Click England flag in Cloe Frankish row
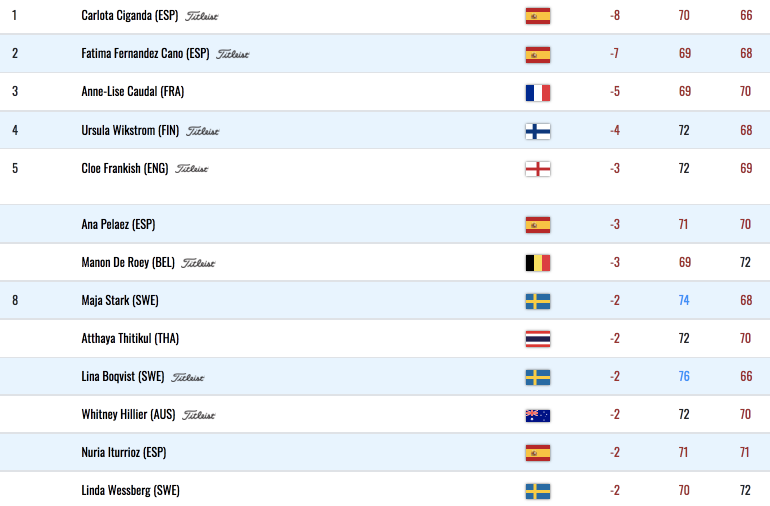The height and width of the screenshot is (506, 770). pos(538,169)
